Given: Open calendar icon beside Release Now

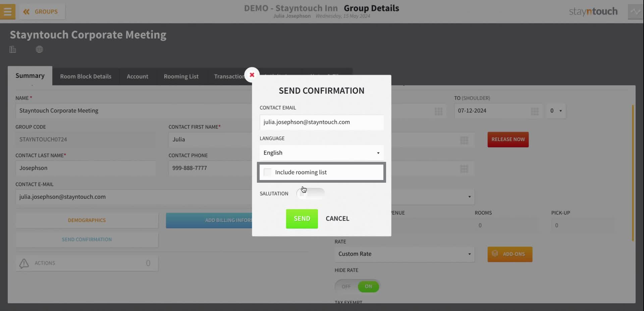Looking at the screenshot, I should pyautogui.click(x=464, y=140).
